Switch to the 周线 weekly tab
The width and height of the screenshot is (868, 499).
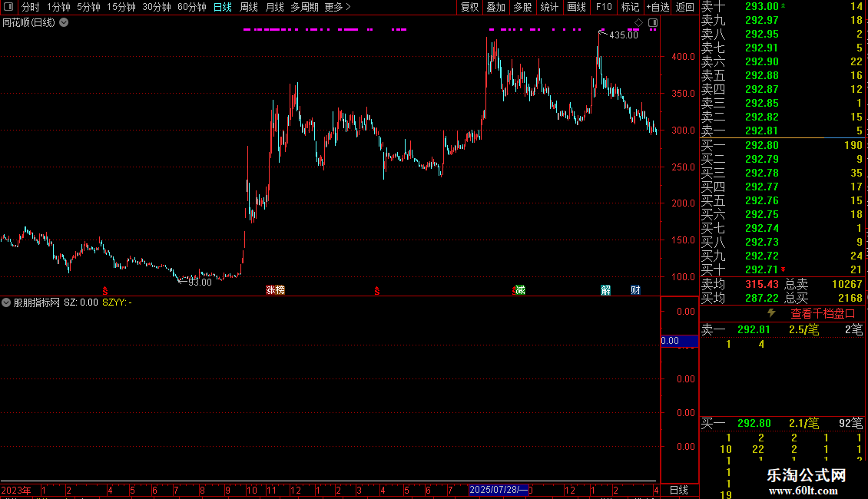[249, 7]
